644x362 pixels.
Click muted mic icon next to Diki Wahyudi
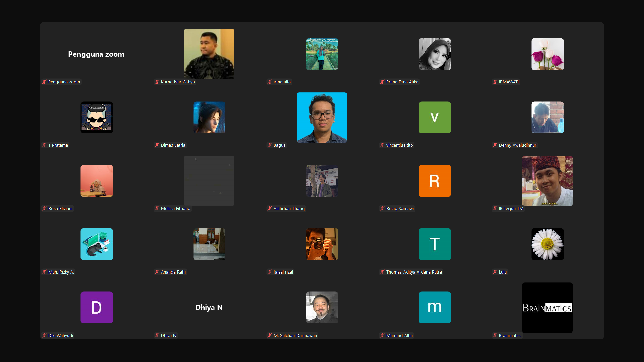44,335
